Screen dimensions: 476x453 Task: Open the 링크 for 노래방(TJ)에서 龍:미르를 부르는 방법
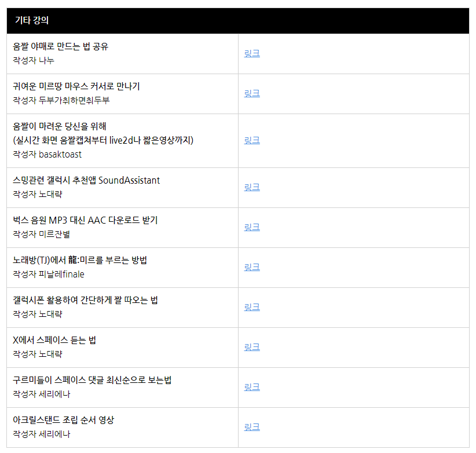click(252, 268)
